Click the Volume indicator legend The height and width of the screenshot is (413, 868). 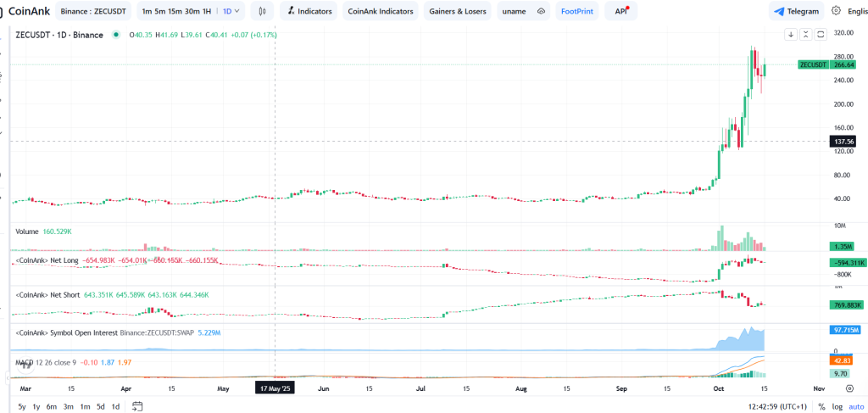coord(28,232)
